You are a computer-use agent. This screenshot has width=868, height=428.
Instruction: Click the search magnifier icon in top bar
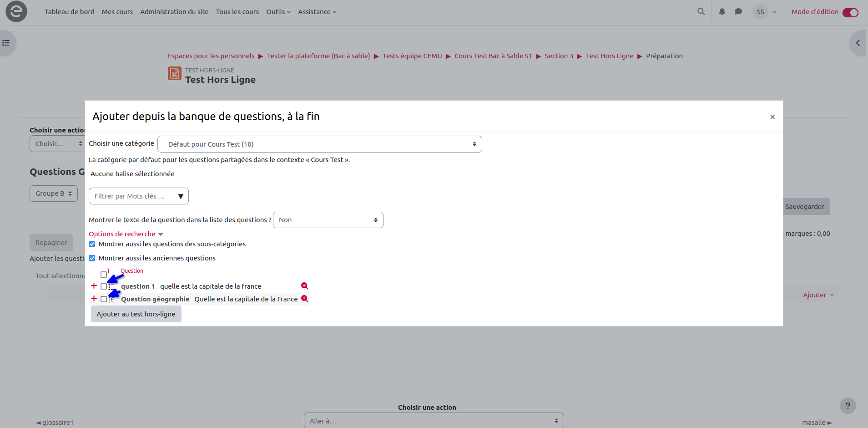point(701,12)
